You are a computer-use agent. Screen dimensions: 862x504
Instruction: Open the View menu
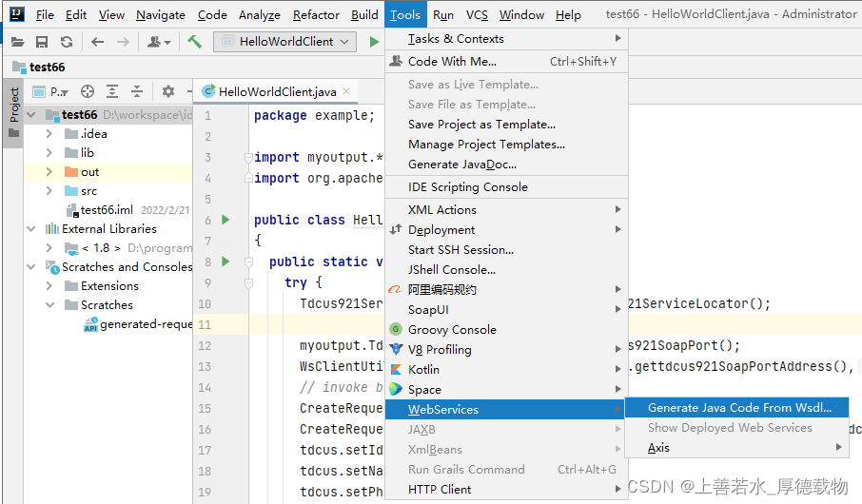click(x=111, y=15)
